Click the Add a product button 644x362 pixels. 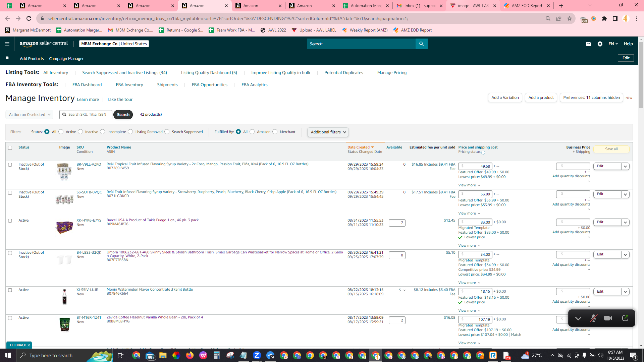541,98
